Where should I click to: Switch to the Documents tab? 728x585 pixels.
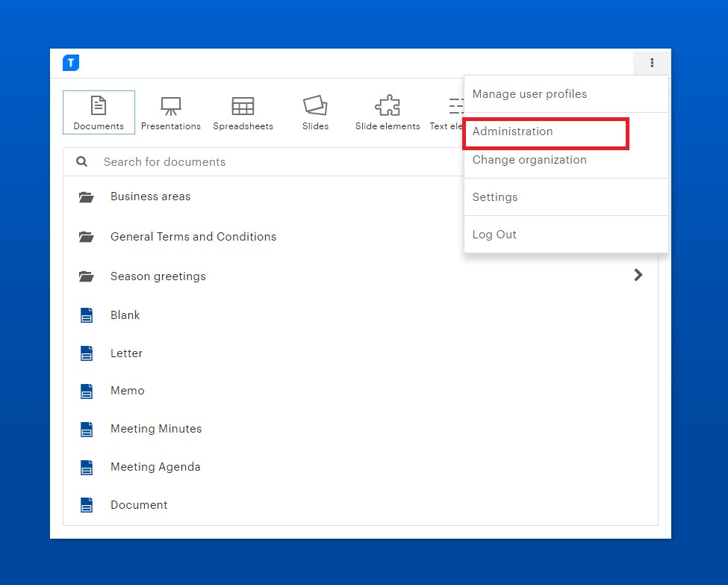pyautogui.click(x=99, y=112)
